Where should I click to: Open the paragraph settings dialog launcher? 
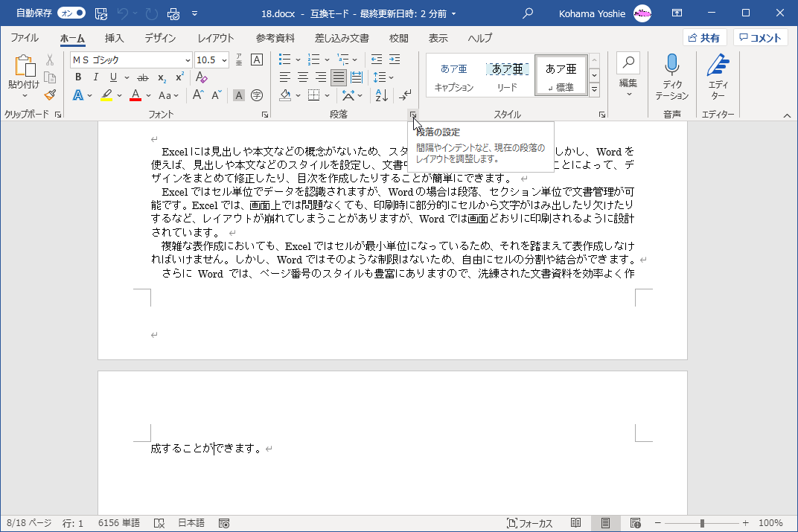[x=412, y=115]
